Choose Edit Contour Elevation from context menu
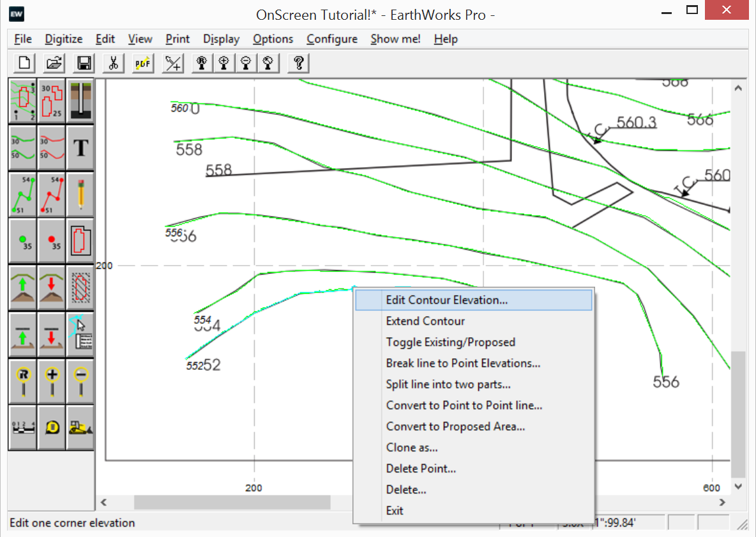Screen dimensions: 756x537 474,300
